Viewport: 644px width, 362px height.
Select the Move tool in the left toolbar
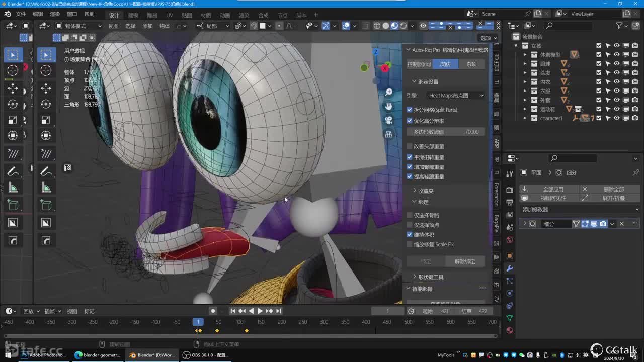[x=13, y=88]
